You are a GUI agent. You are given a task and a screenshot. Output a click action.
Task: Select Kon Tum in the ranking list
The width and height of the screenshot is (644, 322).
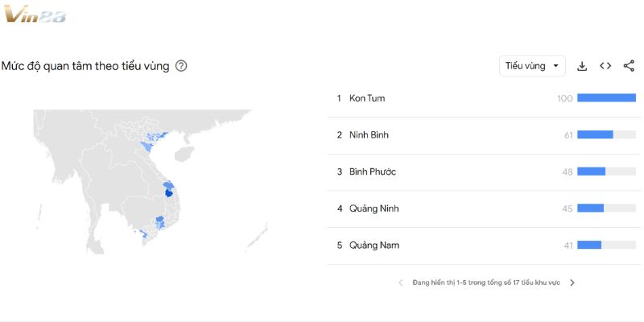click(367, 98)
